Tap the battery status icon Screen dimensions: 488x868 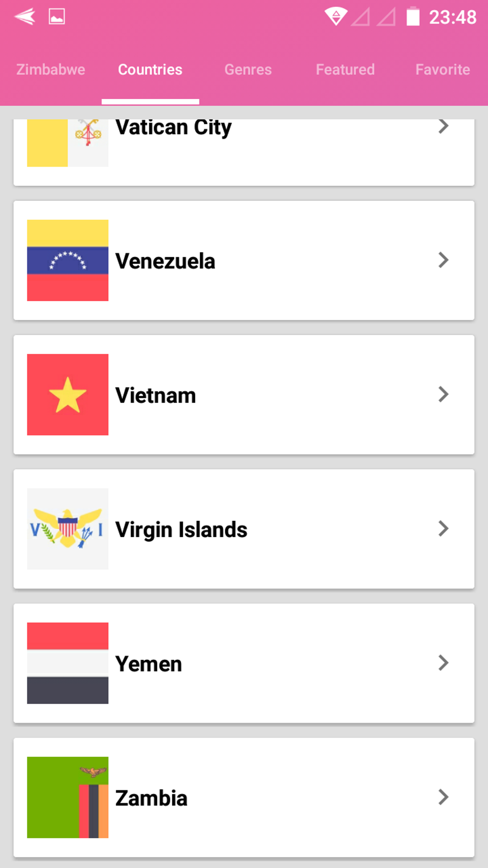[x=413, y=17]
